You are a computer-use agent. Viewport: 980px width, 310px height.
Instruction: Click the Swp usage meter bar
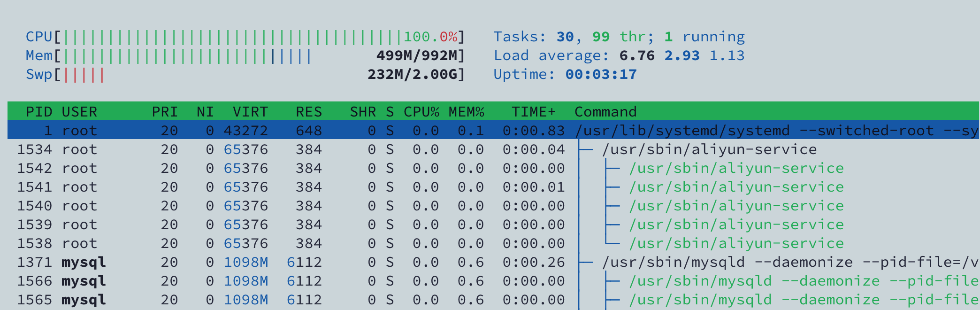click(245, 74)
